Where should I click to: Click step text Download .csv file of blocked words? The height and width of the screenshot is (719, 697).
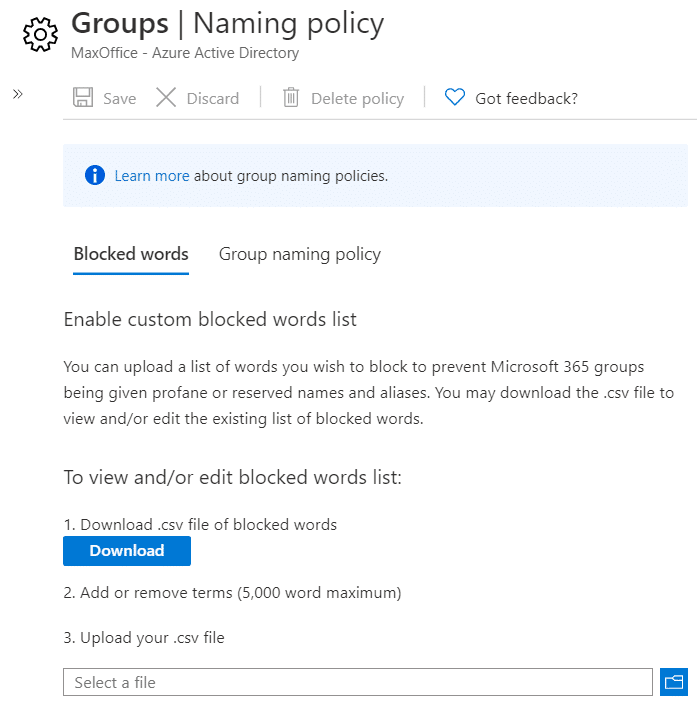[x=200, y=525]
